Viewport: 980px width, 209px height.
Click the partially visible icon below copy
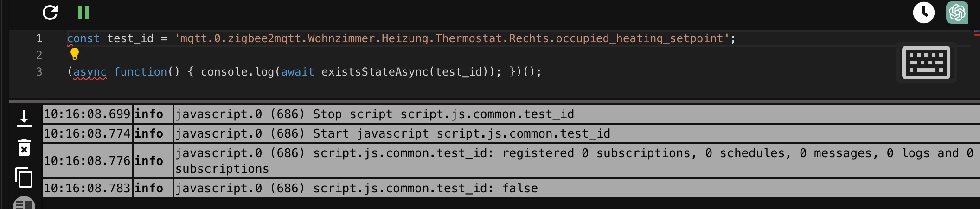pos(24,203)
